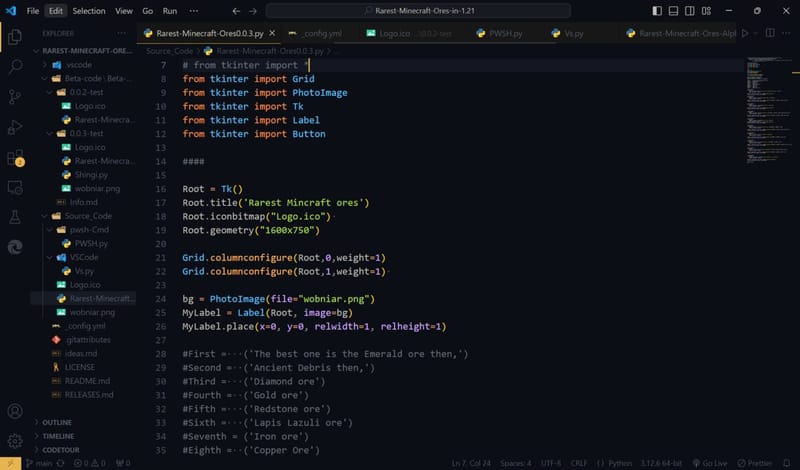Image resolution: width=800 pixels, height=470 pixels.
Task: Toggle the Secondary Side Bar
Action: pyautogui.click(x=690, y=11)
